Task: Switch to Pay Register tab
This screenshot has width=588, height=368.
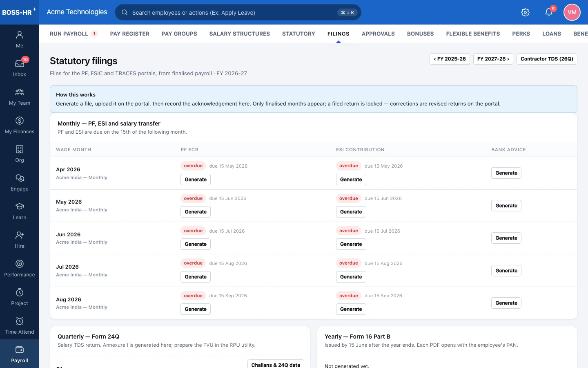Action: (130, 34)
